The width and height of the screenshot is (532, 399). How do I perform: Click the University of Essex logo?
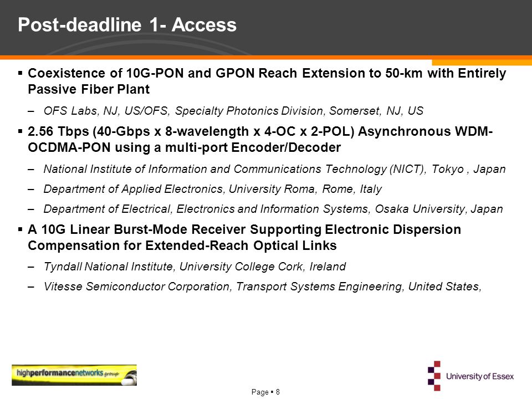pyautogui.click(x=470, y=376)
